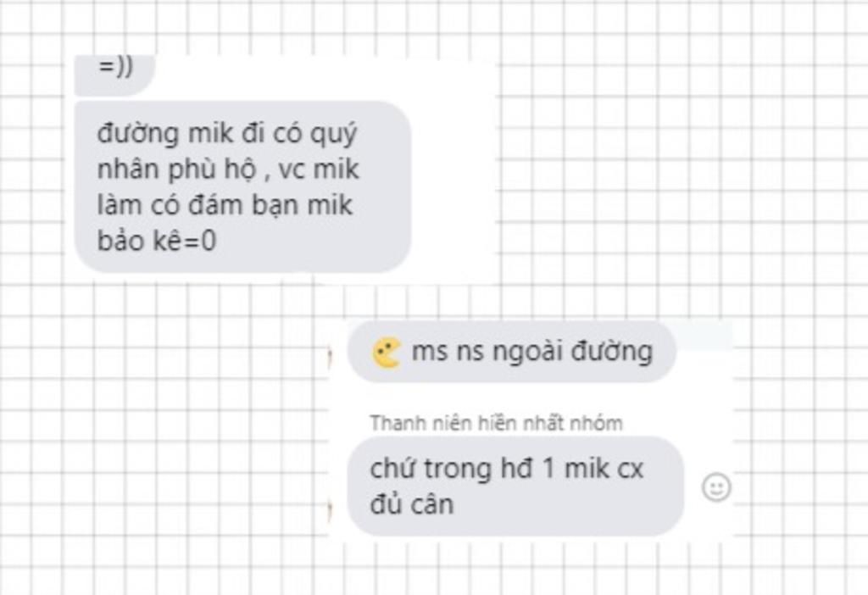Click the "chứ trong hđ 1 mik" bubble

pos(515,486)
